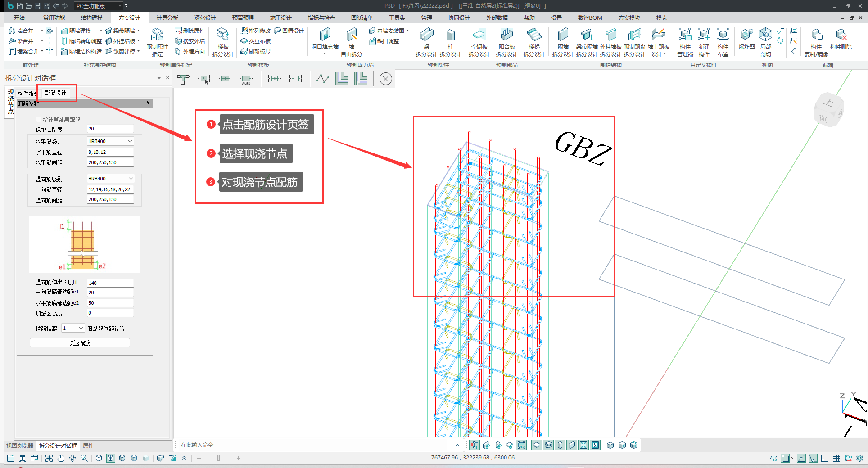Select the 柱拆分设计 column tool
This screenshot has height=468, width=868.
(x=450, y=36)
